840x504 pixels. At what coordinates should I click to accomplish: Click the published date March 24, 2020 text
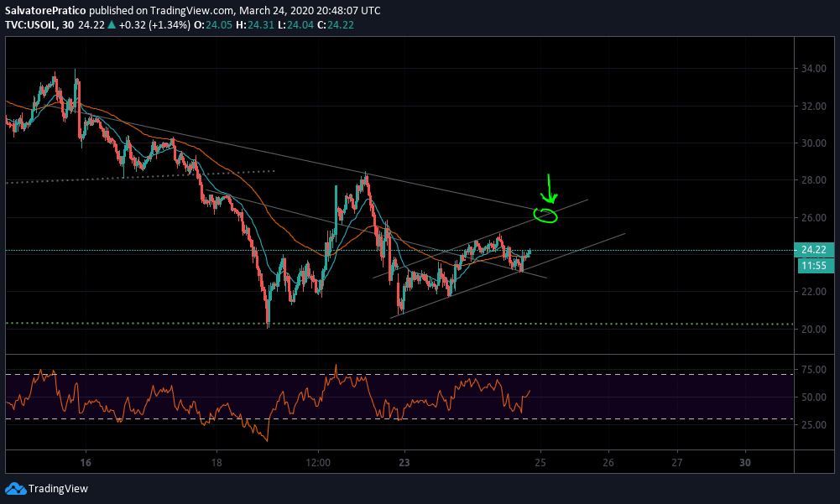[275, 10]
